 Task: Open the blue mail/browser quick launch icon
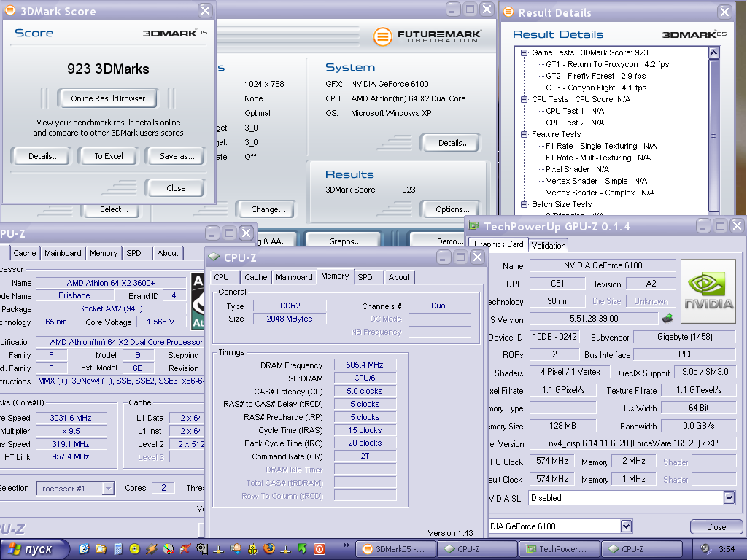pos(85,549)
